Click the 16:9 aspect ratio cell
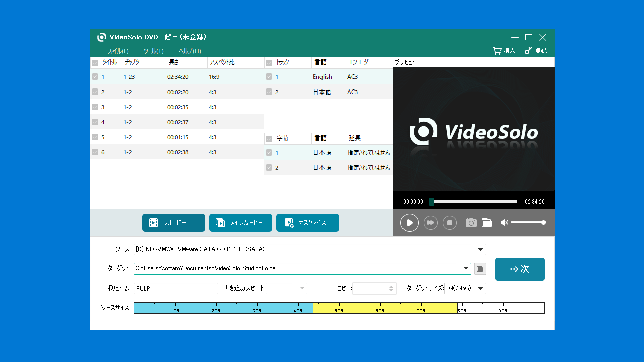The width and height of the screenshot is (644, 362). pyautogui.click(x=214, y=77)
